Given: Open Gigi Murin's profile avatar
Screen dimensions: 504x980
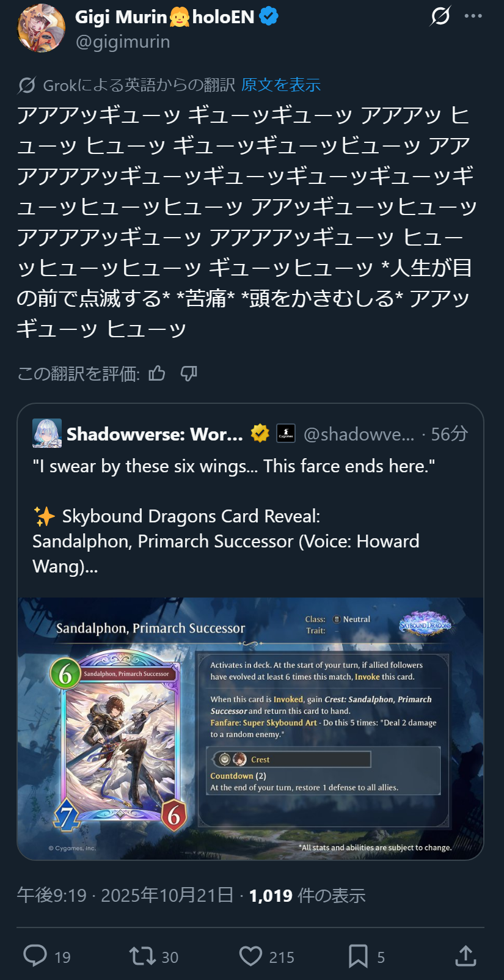Looking at the screenshot, I should 42,28.
